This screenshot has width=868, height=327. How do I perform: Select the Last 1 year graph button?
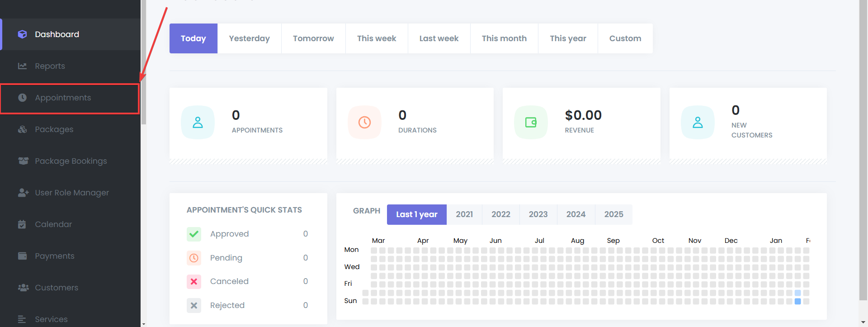pos(416,214)
